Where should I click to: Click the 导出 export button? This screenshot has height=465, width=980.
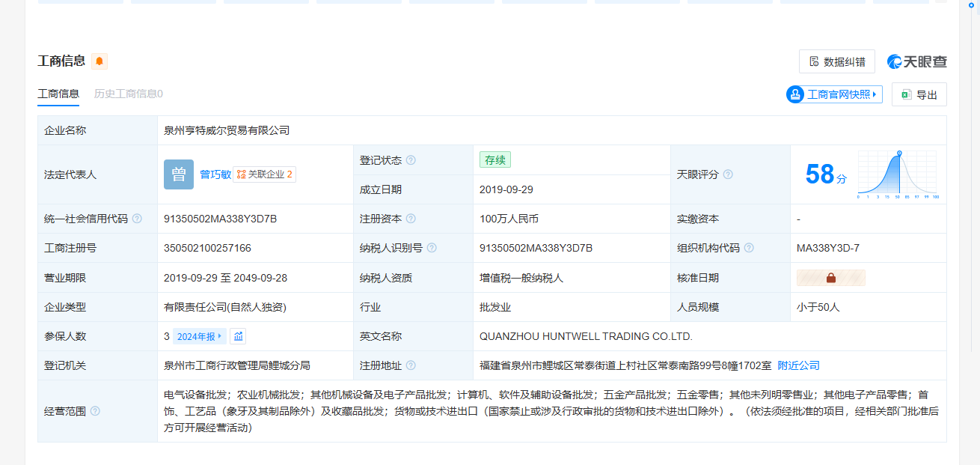(x=919, y=94)
